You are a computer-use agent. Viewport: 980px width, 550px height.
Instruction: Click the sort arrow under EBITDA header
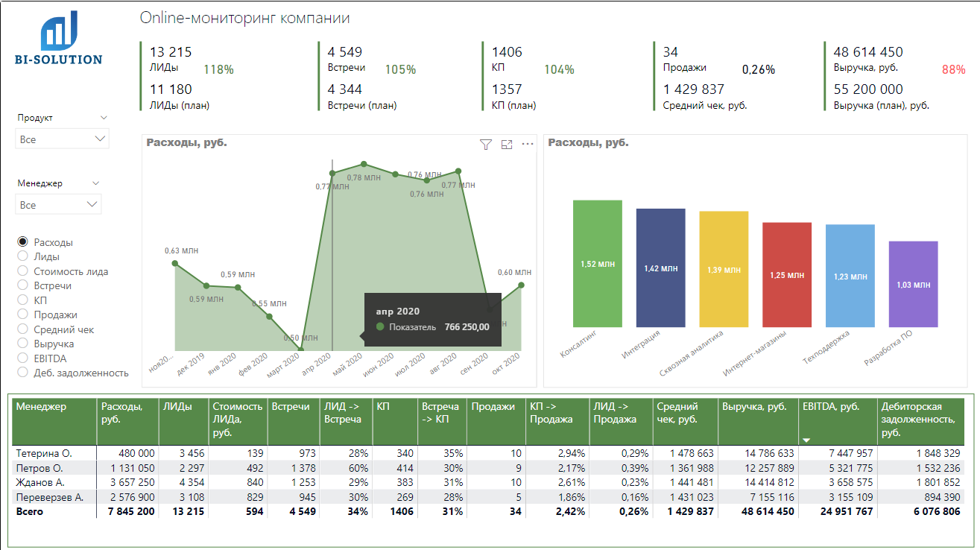click(806, 440)
